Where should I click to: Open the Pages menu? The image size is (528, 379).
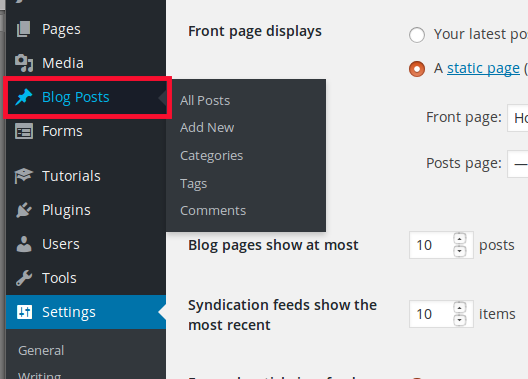pyautogui.click(x=86, y=29)
